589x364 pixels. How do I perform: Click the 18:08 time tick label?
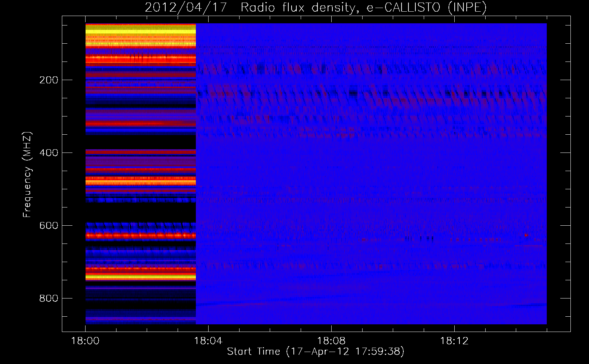click(x=331, y=341)
